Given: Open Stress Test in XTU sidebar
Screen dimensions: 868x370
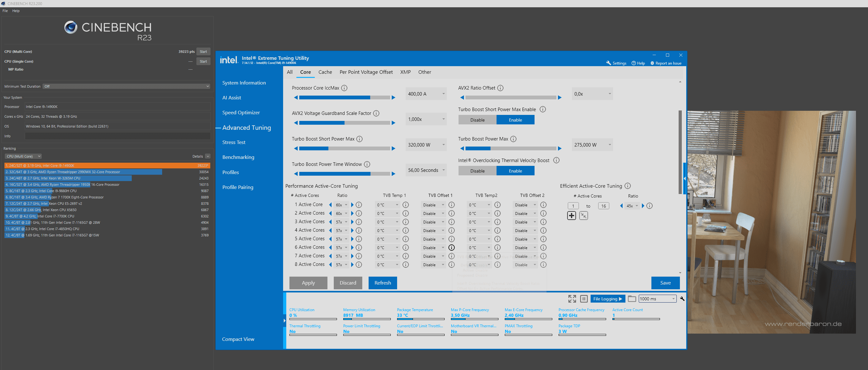Looking at the screenshot, I should click(234, 142).
